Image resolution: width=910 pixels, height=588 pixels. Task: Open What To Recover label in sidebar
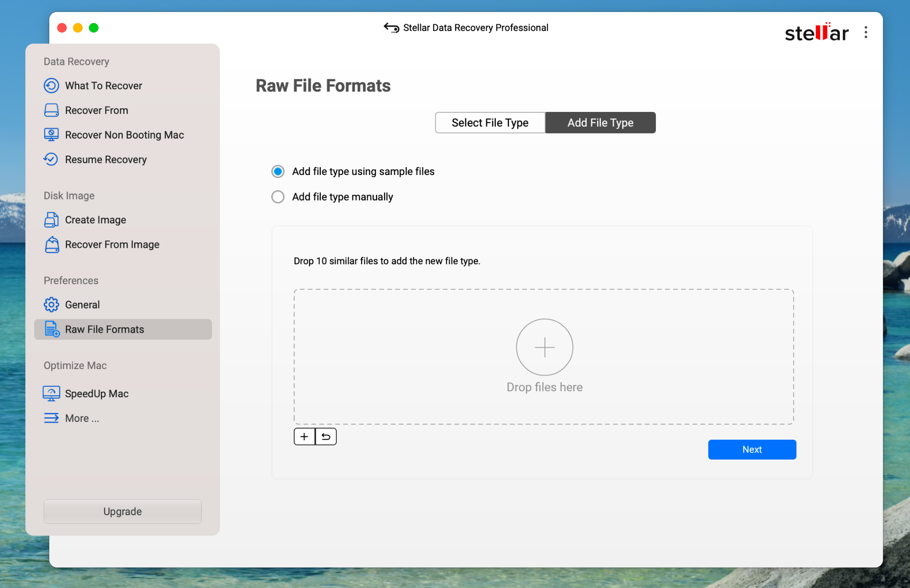(104, 86)
